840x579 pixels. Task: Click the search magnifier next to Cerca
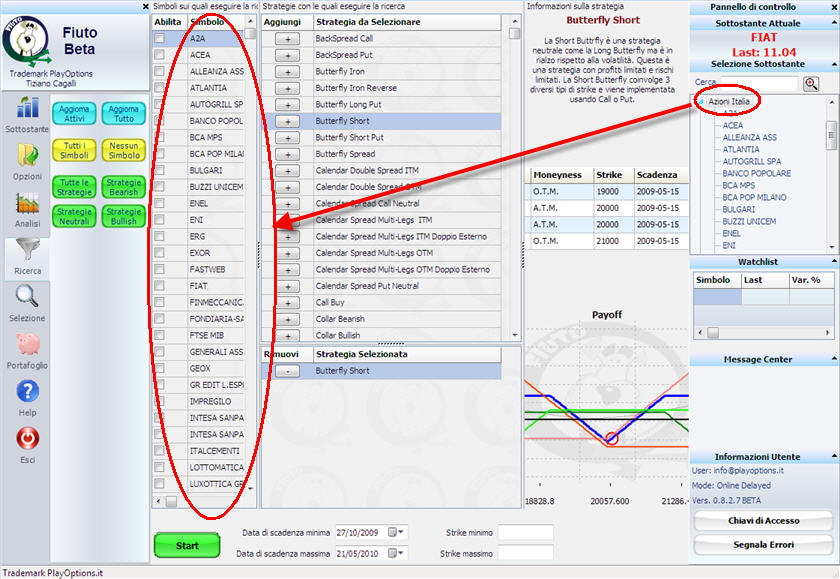(x=811, y=83)
